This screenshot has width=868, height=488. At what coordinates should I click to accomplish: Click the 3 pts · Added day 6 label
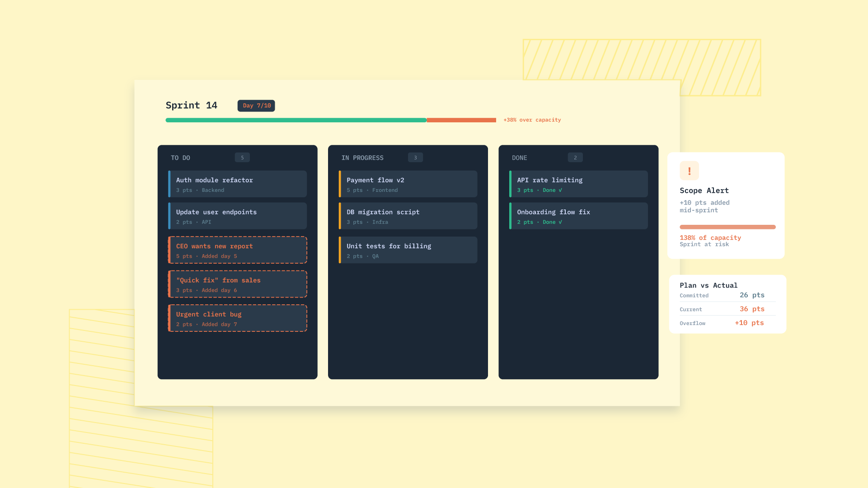pyautogui.click(x=206, y=290)
